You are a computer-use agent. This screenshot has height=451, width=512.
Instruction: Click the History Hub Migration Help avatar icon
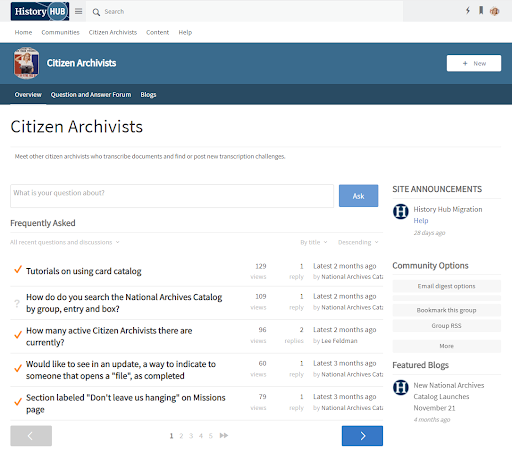401,211
